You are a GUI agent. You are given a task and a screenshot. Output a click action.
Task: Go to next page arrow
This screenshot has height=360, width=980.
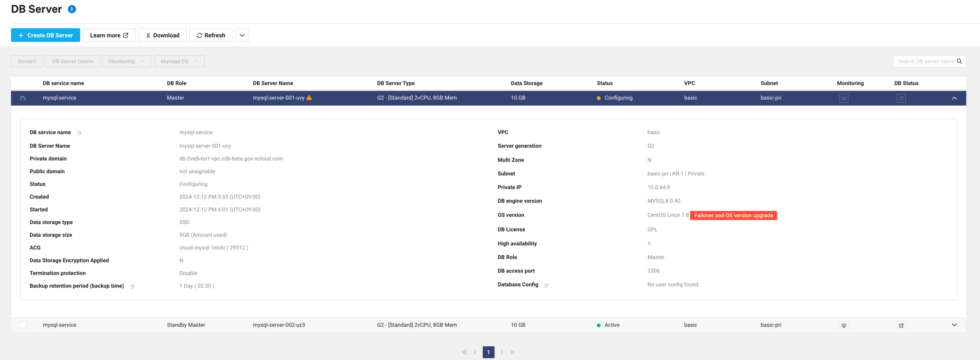502,352
